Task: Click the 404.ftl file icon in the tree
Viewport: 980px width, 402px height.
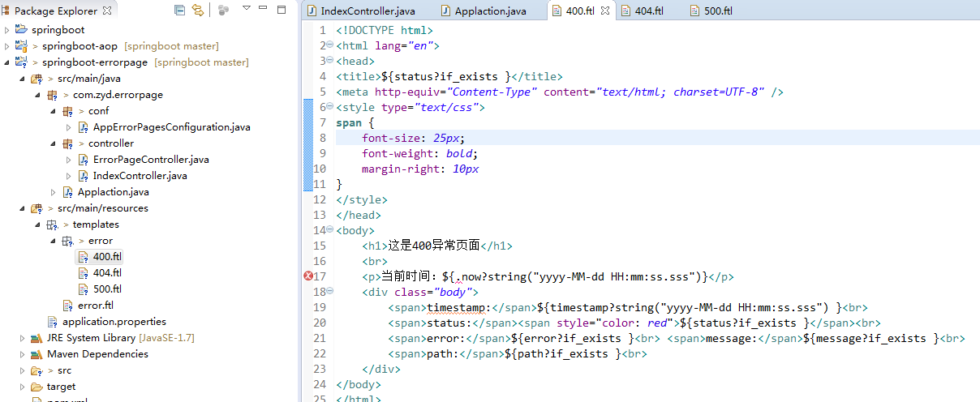Action: [x=84, y=273]
